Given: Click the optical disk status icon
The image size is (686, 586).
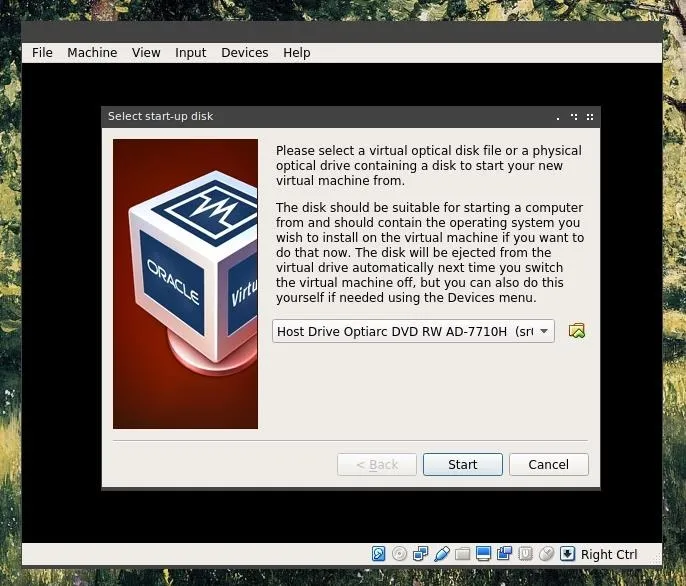Looking at the screenshot, I should 399,554.
